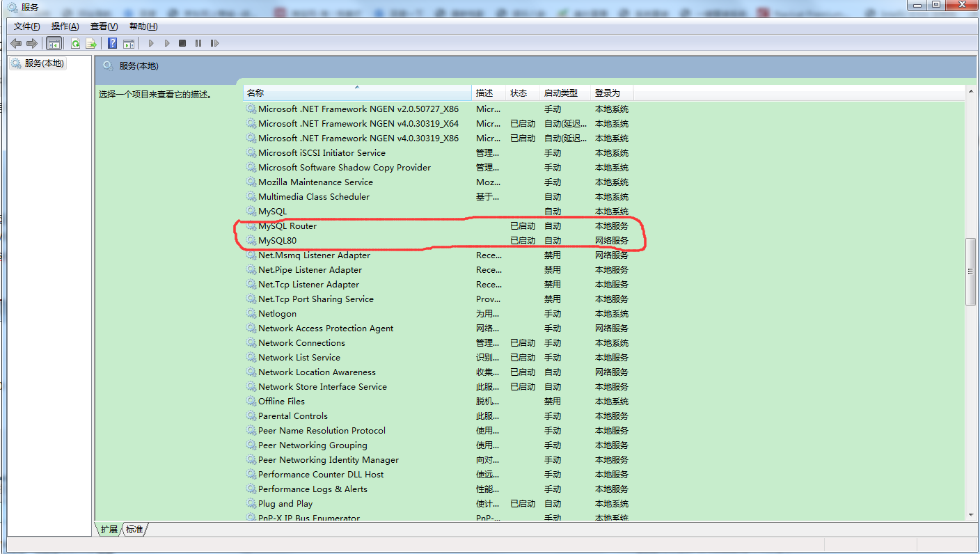This screenshot has width=980, height=554.
Task: Select Microsoft .NET Framework NGEN v4.0.30319_X64 row
Action: coord(438,124)
